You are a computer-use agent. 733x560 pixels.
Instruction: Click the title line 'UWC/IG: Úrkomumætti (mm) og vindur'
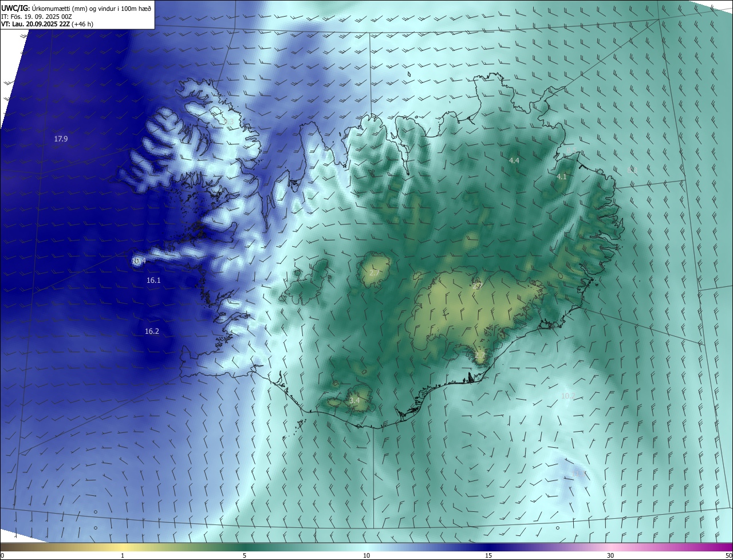click(76, 8)
